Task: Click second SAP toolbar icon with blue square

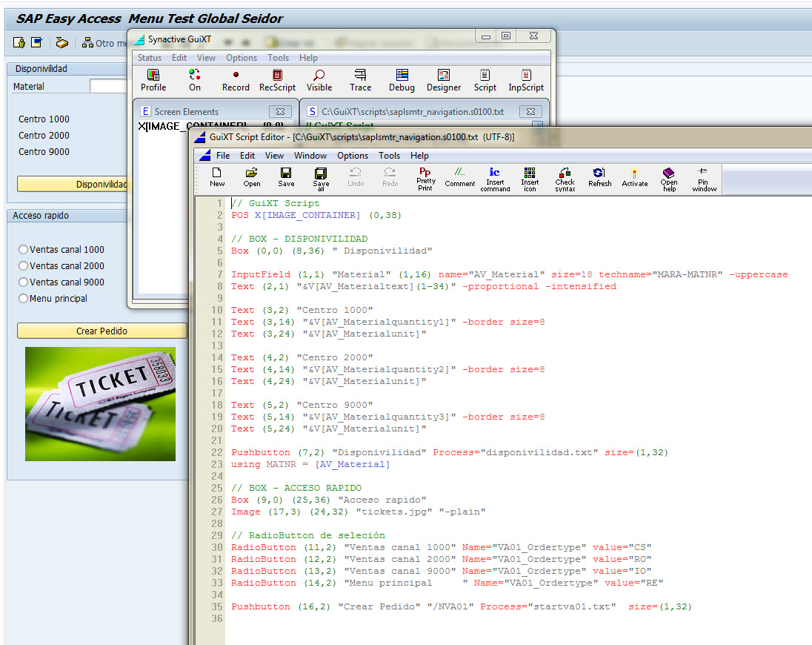Action: [x=37, y=42]
